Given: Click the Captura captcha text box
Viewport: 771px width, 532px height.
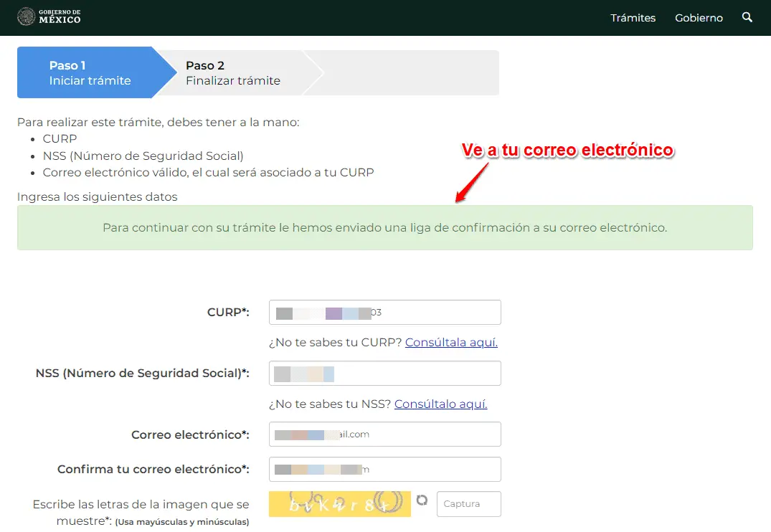Looking at the screenshot, I should pyautogui.click(x=468, y=503).
